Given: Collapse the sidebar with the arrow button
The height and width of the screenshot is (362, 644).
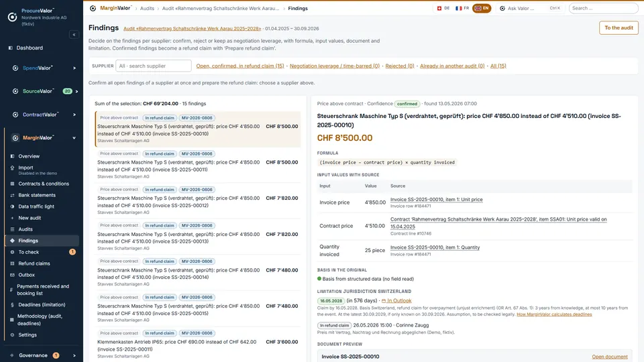Looking at the screenshot, I should (x=74, y=34).
